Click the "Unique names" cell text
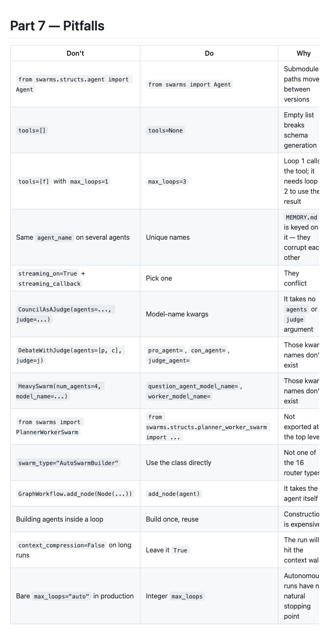This screenshot has height=644, width=323. click(168, 238)
